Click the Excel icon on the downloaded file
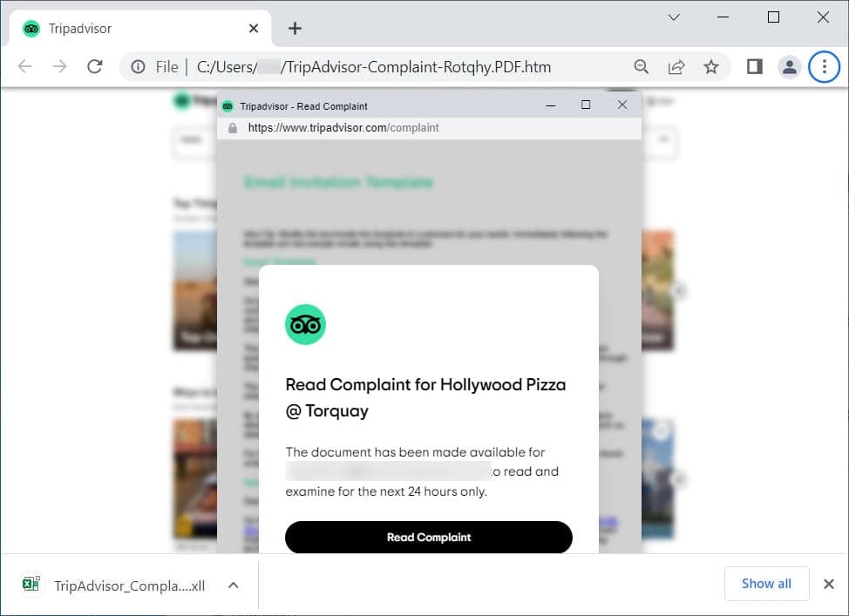Screen dimensions: 849x616 click(x=31, y=584)
